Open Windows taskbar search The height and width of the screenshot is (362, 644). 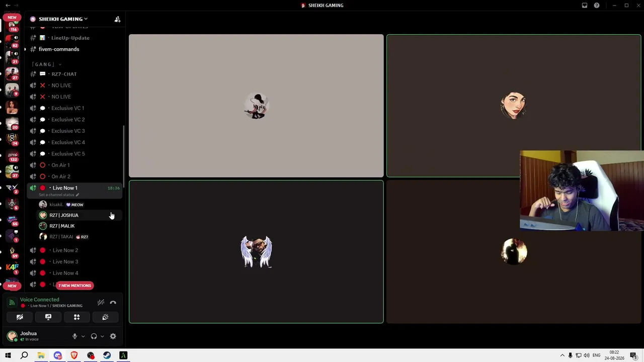24,355
